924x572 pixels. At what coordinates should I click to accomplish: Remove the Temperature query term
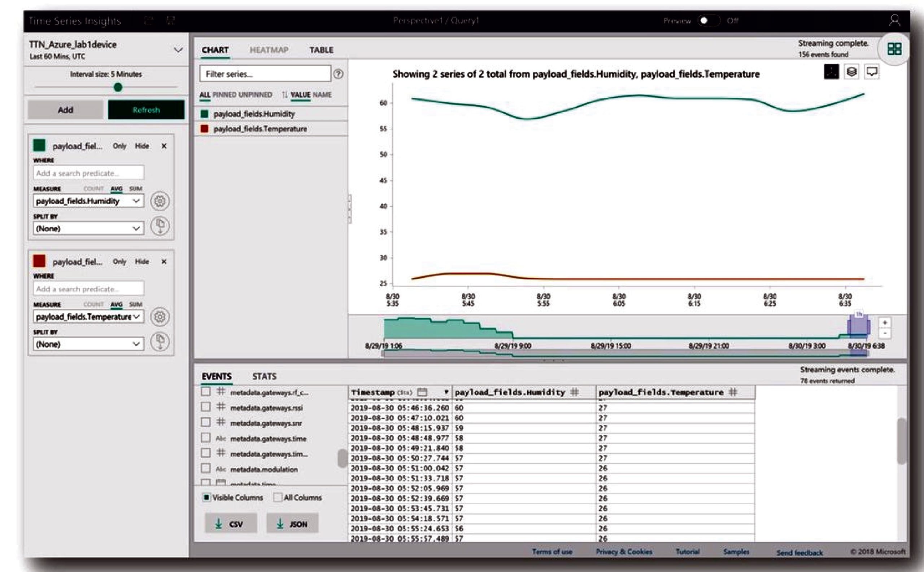pyautogui.click(x=164, y=262)
